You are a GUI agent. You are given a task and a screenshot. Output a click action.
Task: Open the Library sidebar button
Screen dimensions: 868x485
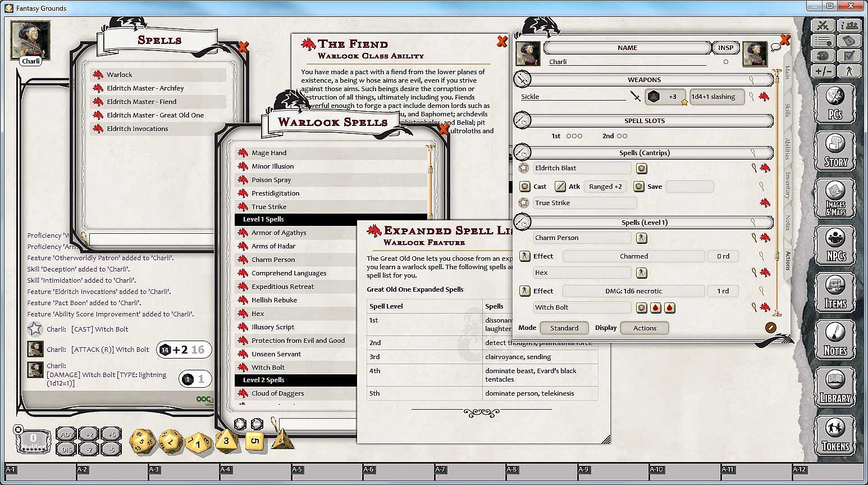tap(835, 387)
